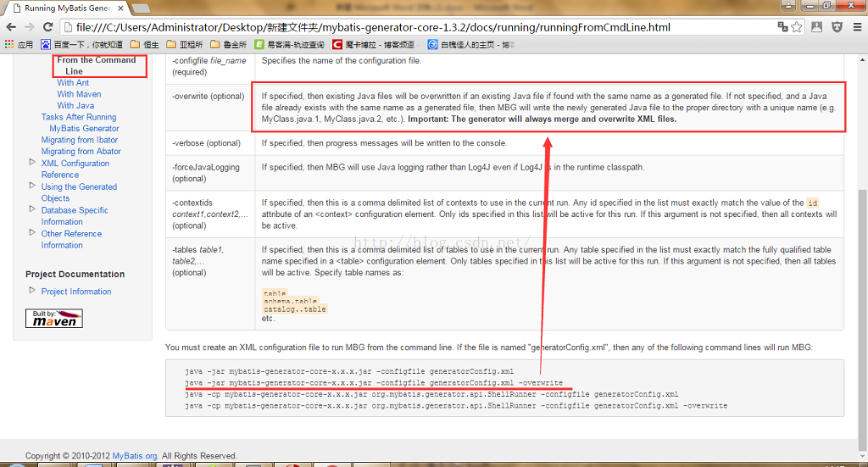Click the 'schema.table' code sample
The width and height of the screenshot is (868, 467).
point(290,302)
